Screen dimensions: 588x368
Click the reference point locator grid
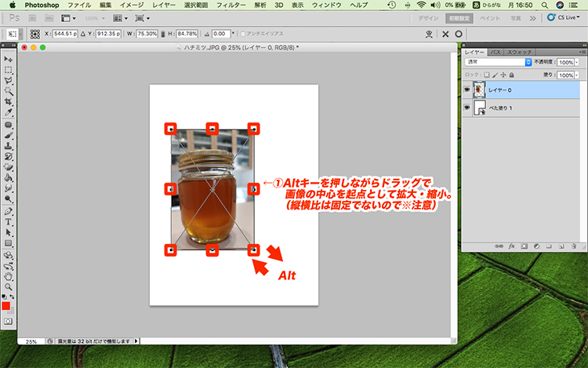coord(35,35)
